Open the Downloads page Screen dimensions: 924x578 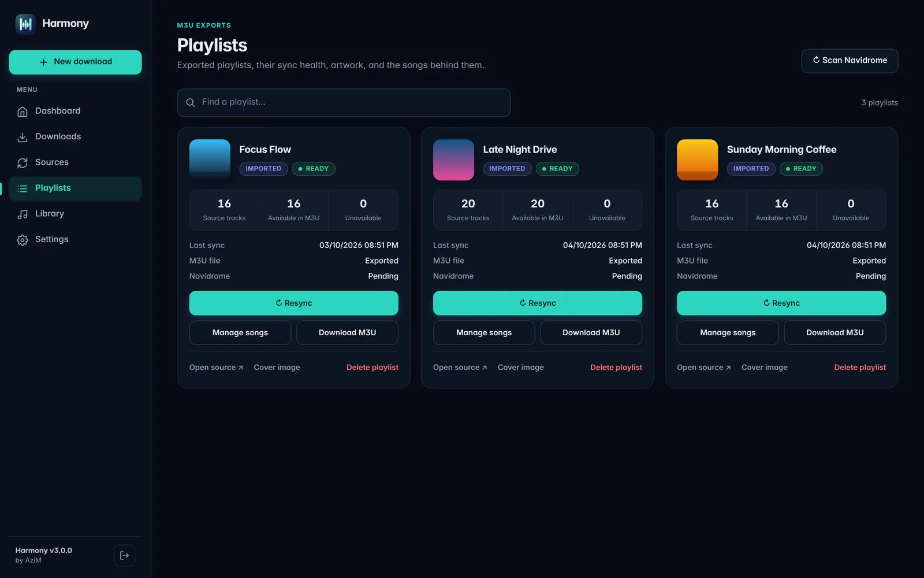[75, 136]
